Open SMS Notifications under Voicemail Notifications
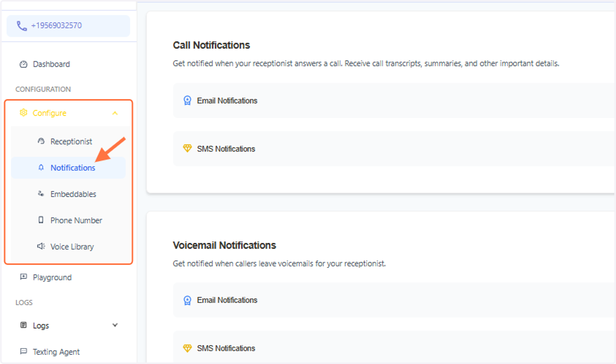 tap(394, 348)
